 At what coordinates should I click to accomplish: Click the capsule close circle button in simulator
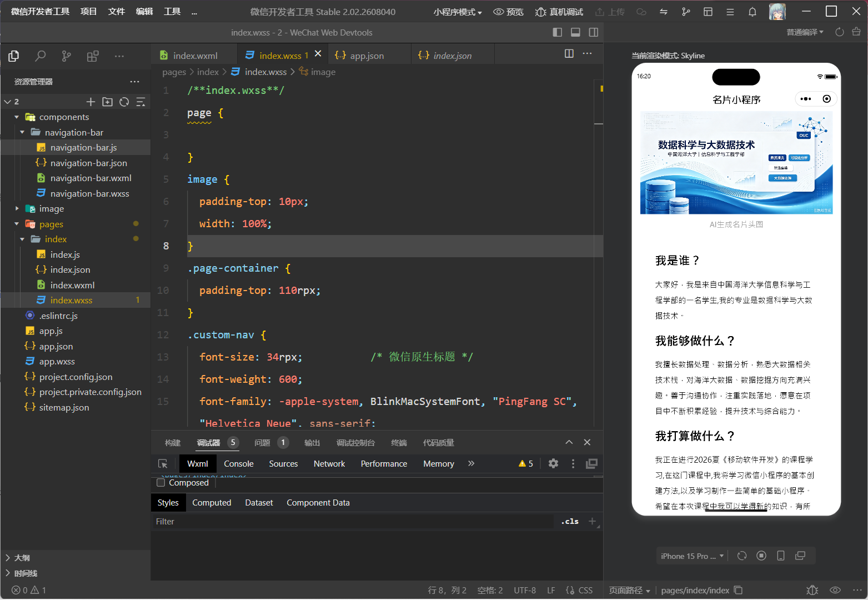pyautogui.click(x=827, y=99)
